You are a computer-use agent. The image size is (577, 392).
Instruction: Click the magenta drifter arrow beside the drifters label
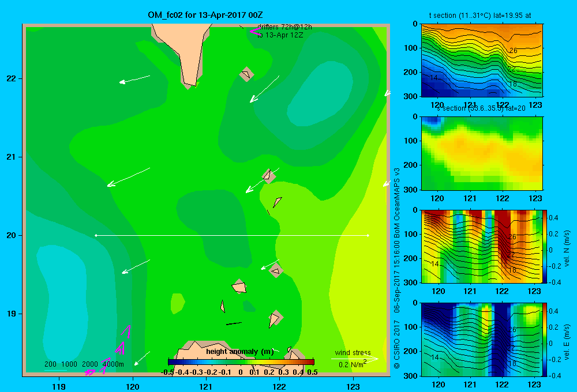[x=254, y=31]
